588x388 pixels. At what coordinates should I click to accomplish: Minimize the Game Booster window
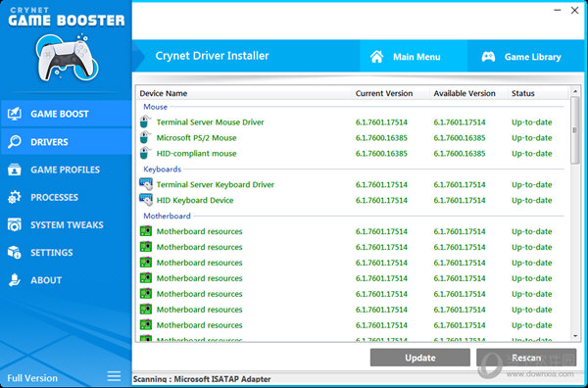click(x=558, y=10)
